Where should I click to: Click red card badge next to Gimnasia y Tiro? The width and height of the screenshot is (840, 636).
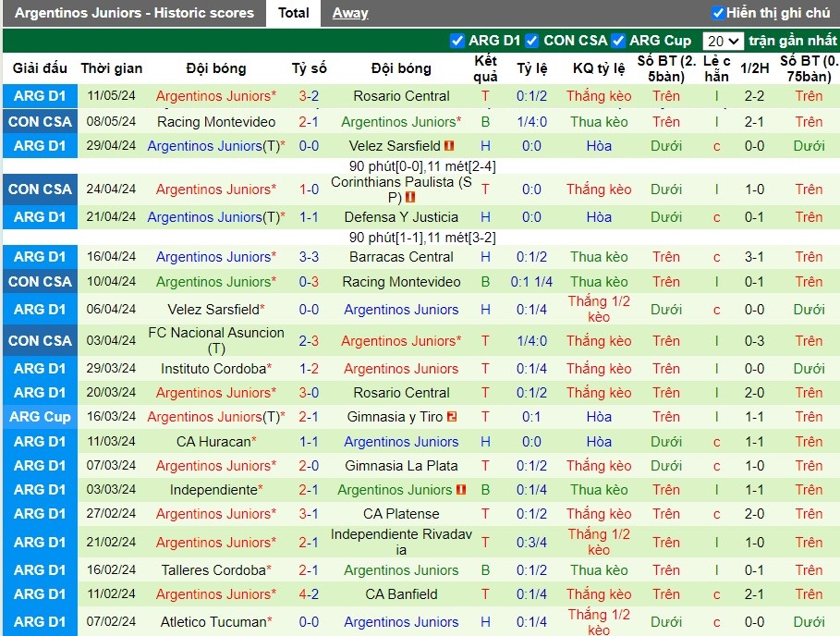(452, 416)
